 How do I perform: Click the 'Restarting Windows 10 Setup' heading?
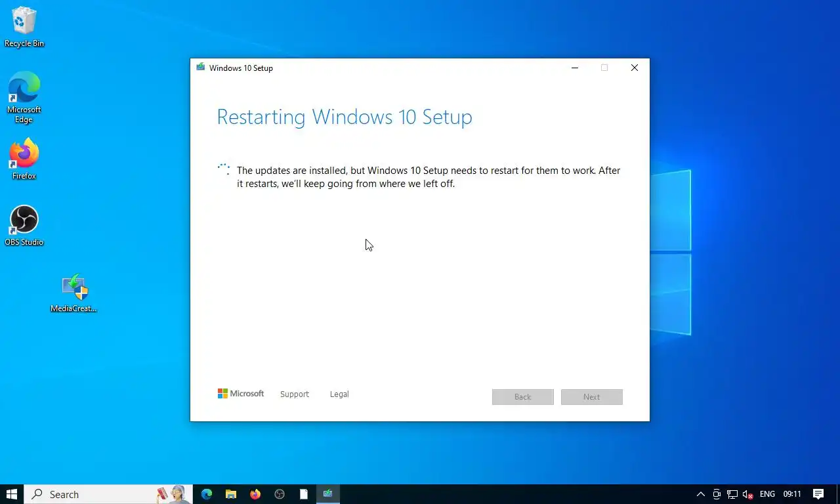345,117
